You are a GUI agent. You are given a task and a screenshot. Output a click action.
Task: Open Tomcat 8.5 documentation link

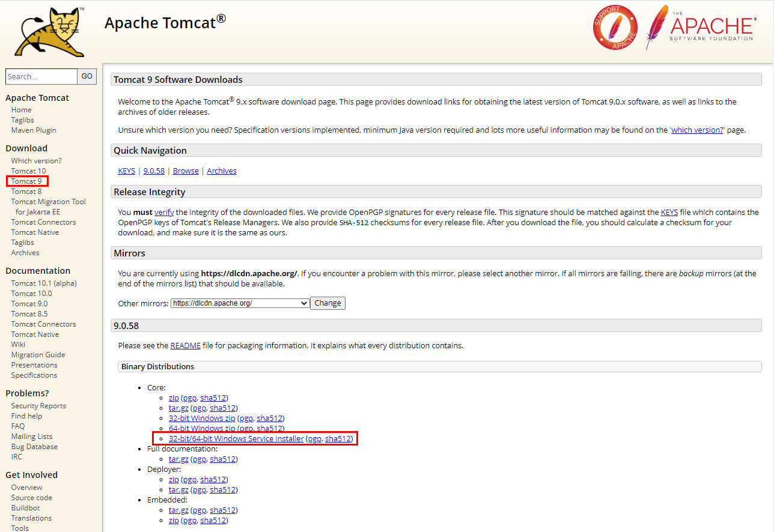[x=29, y=314]
